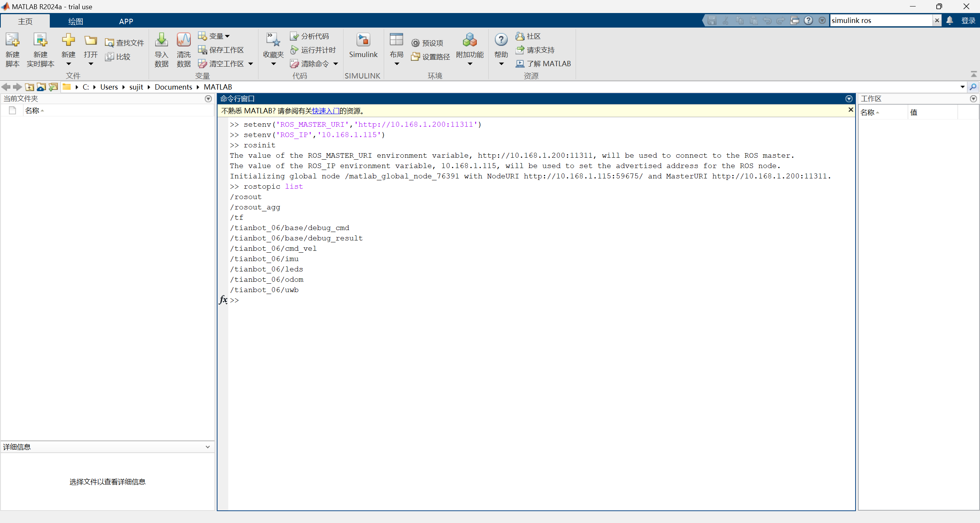Click Set Path (设置路径)
Screen dimensions: 980x523
430,57
